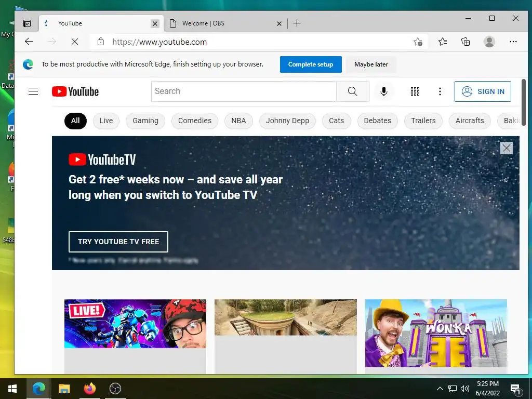Open a new tab with the plus button

[297, 23]
